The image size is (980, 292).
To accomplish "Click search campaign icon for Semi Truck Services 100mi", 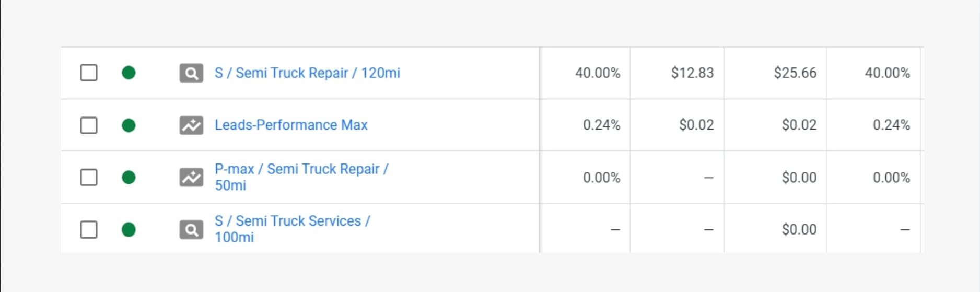I will pos(191,230).
